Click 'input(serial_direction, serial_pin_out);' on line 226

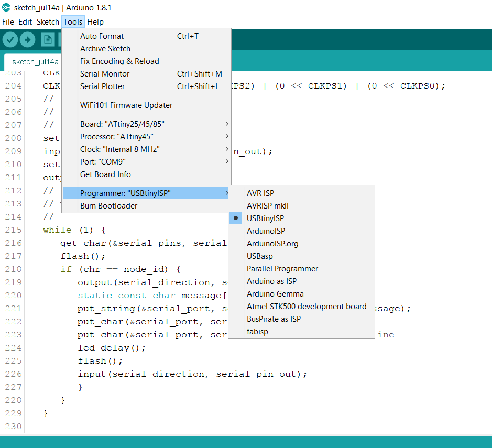[192, 374]
